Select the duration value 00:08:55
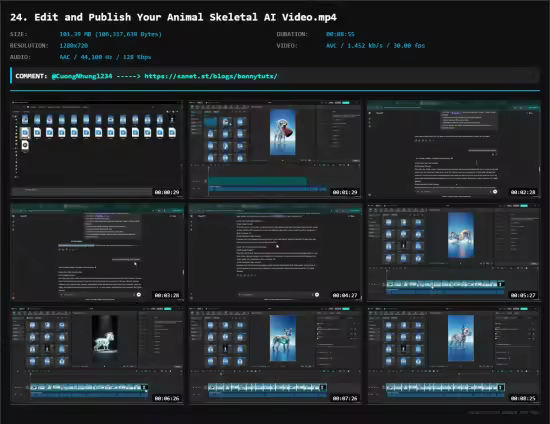Viewport: 550px width, 424px height. (x=340, y=34)
